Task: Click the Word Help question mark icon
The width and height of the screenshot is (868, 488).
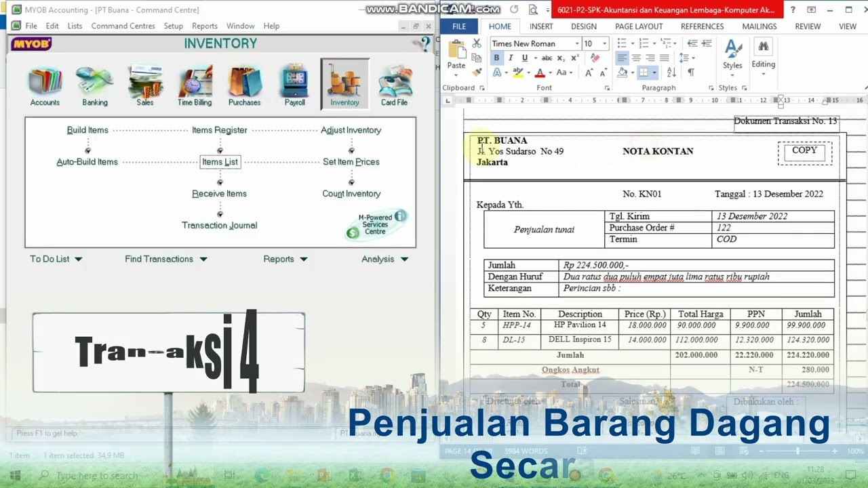Action: [793, 10]
